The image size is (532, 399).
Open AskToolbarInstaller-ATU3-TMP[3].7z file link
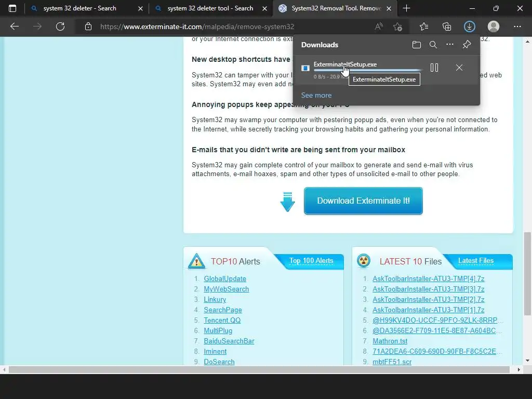[x=429, y=289]
